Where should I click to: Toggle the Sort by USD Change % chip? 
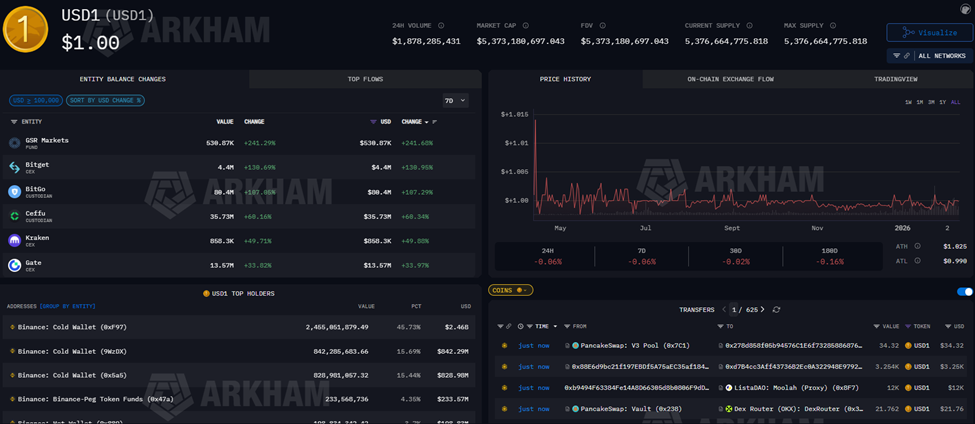click(105, 101)
